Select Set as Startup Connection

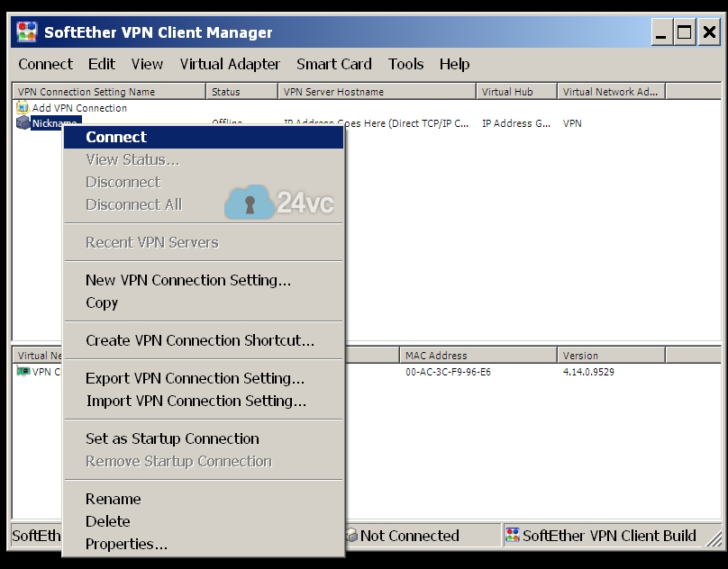pos(204,438)
